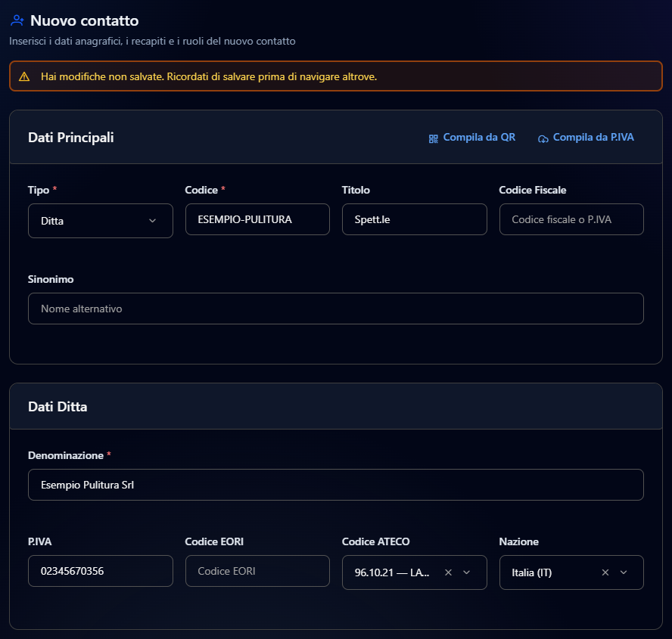Click the Denominazione field label
Viewport: 672px width, 639px height.
click(x=66, y=455)
